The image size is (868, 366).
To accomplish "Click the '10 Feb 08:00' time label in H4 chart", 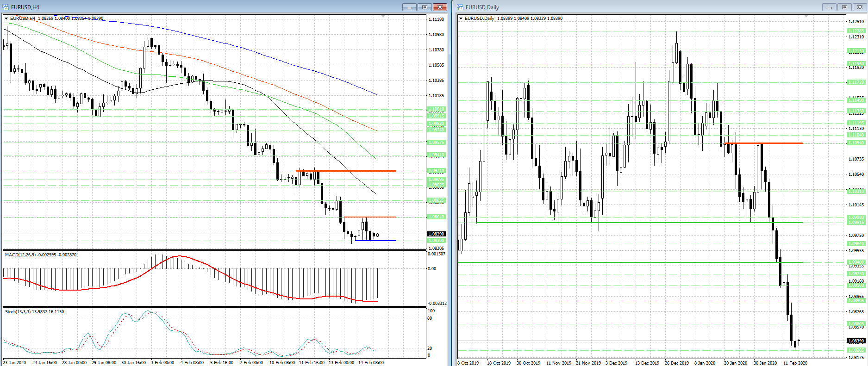I will (x=282, y=363).
